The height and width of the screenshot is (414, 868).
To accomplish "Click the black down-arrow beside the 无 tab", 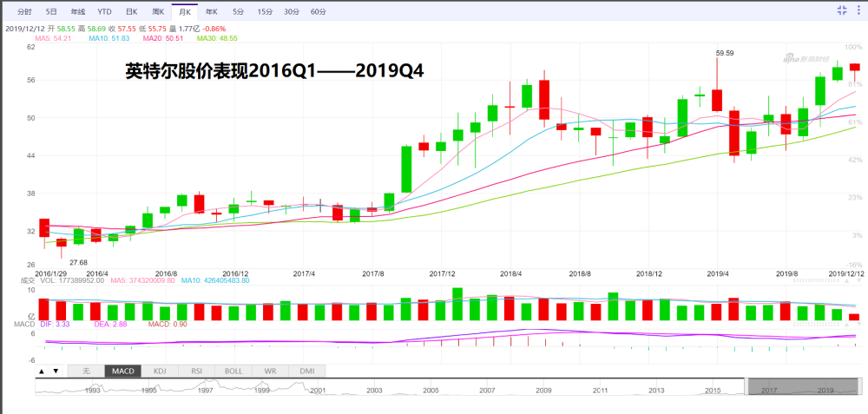I will (56, 371).
